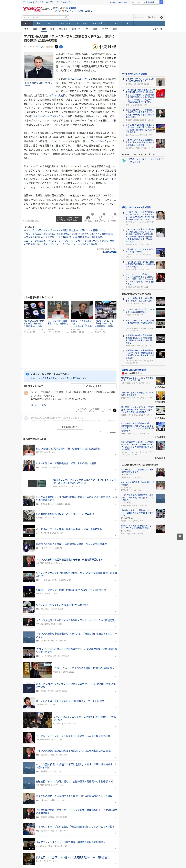Click 中央日報日本語版 source link below article
The height and width of the screenshot is (868, 186).
pyautogui.click(x=109, y=252)
